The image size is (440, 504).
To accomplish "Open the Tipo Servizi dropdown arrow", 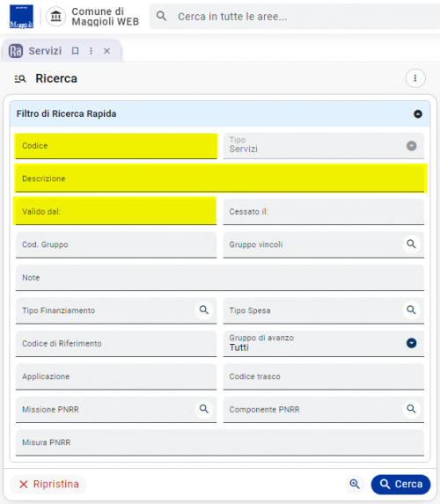I will 411,146.
